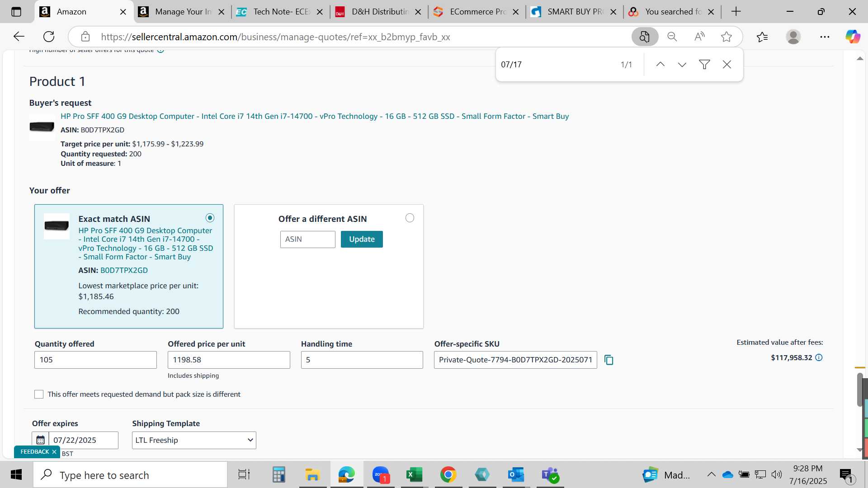Check the pack size is different checkbox

click(x=39, y=394)
